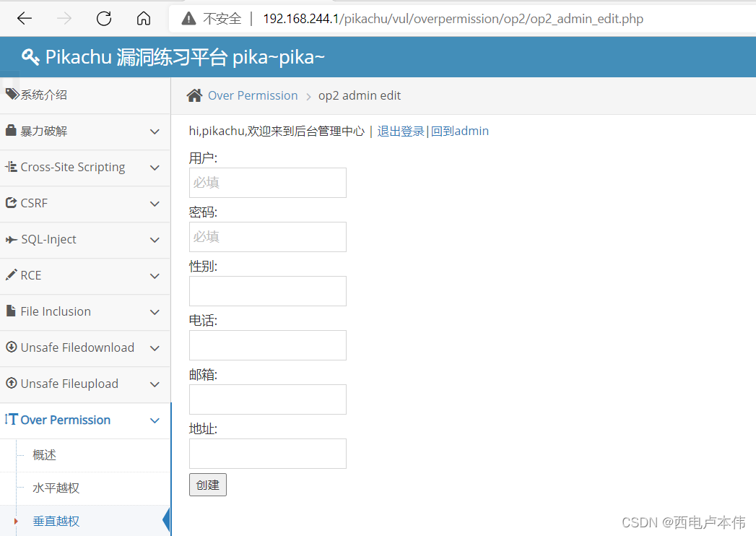Open the Over Permission breadcrumb link
Screen dimensions: 756x536
click(253, 95)
